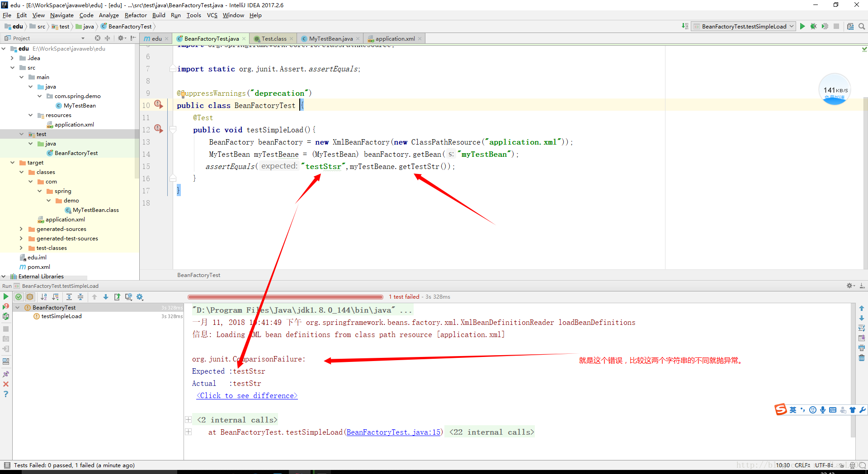This screenshot has width=868, height=474.
Task: Collapse the BeanFactoryTest node in test results
Action: [x=18, y=308]
